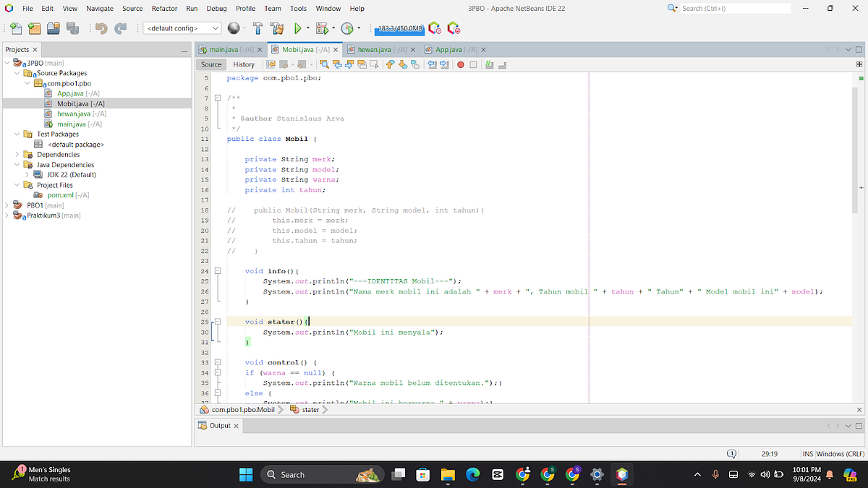Select the Find Selection magnifier icon in editor toolbar
This screenshot has height=488, width=868.
[323, 64]
